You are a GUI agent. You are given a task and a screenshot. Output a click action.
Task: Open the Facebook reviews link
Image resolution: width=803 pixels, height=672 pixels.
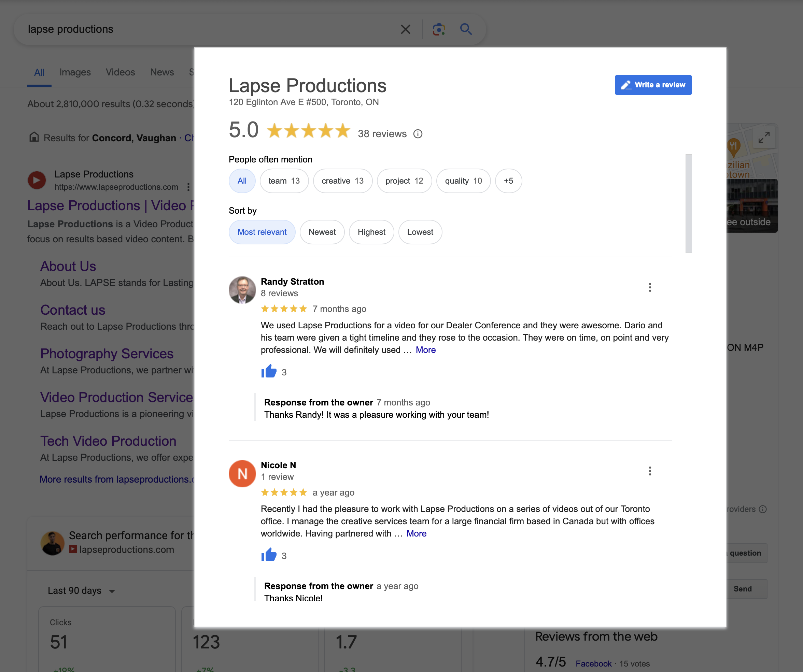coord(593,663)
